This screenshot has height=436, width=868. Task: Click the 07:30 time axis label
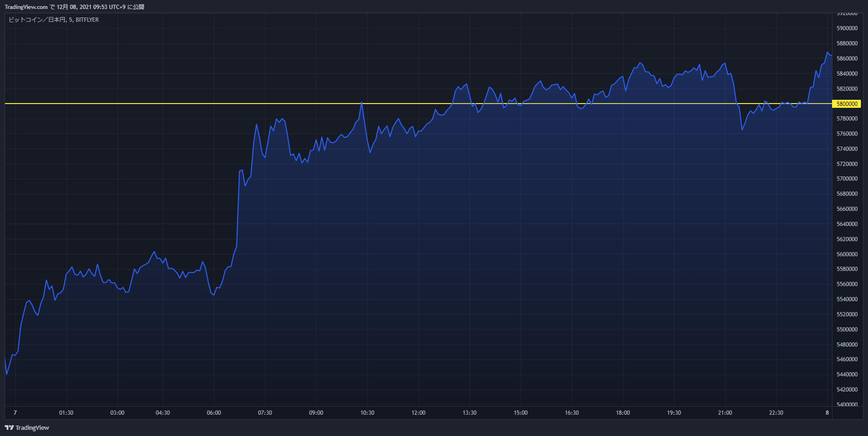[265, 413]
